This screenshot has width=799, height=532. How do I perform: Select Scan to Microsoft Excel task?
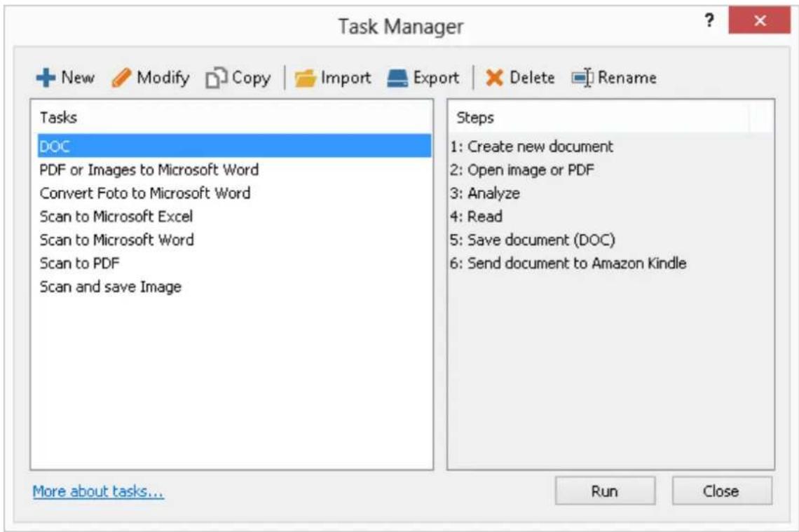(x=234, y=217)
